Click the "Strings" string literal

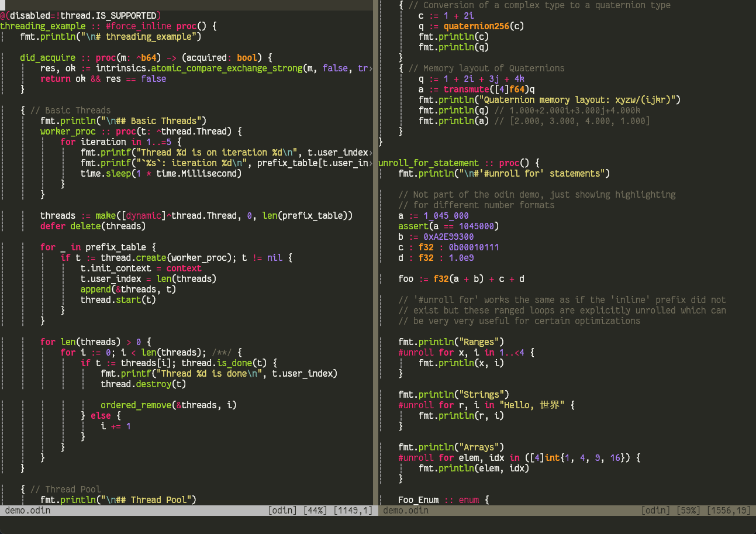pyautogui.click(x=481, y=394)
